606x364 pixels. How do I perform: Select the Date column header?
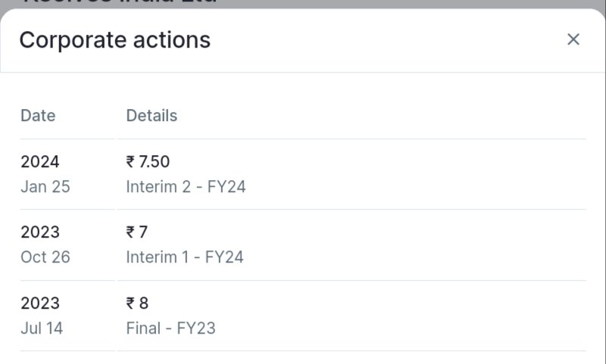pos(38,116)
